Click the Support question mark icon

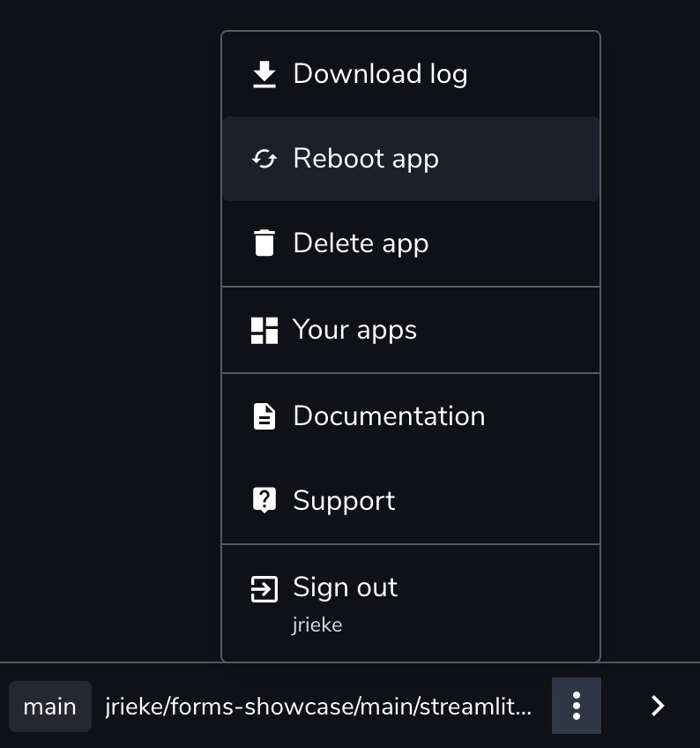(264, 501)
